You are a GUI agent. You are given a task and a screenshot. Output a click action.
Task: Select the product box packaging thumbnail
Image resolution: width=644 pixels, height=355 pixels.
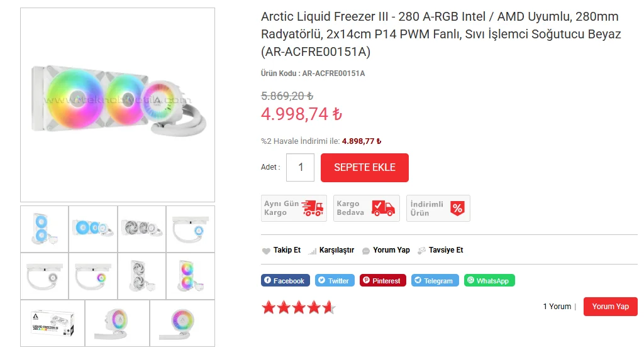[x=53, y=323]
